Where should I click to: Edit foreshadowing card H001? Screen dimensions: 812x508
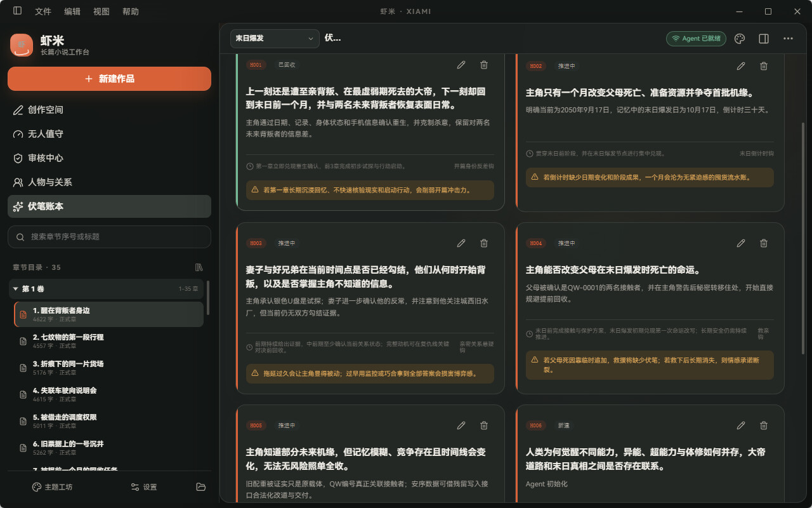point(461,65)
